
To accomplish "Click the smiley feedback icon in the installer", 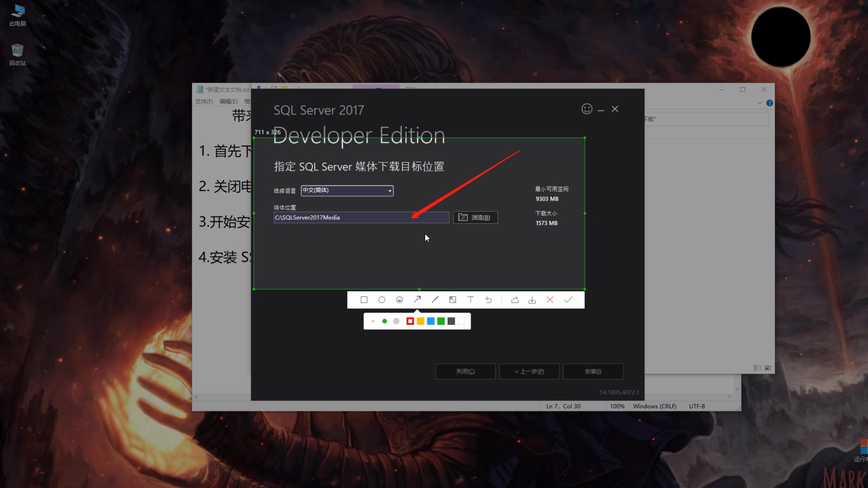I will click(x=587, y=109).
